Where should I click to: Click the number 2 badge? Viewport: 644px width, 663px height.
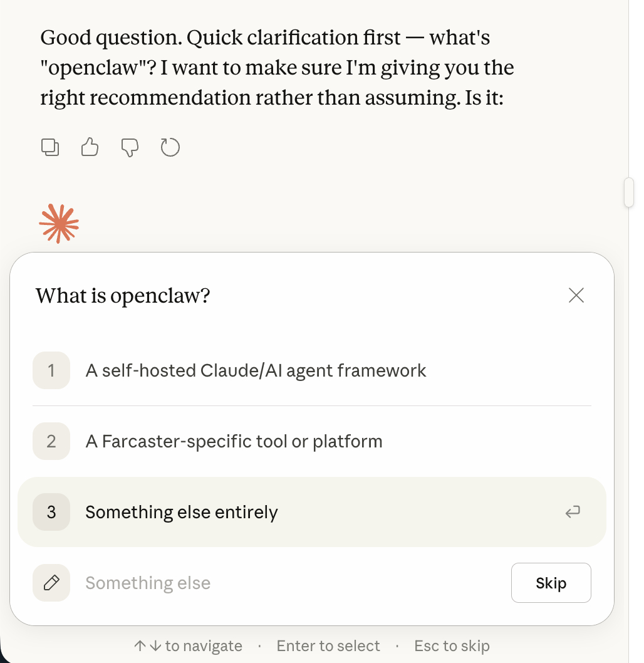[x=51, y=442]
